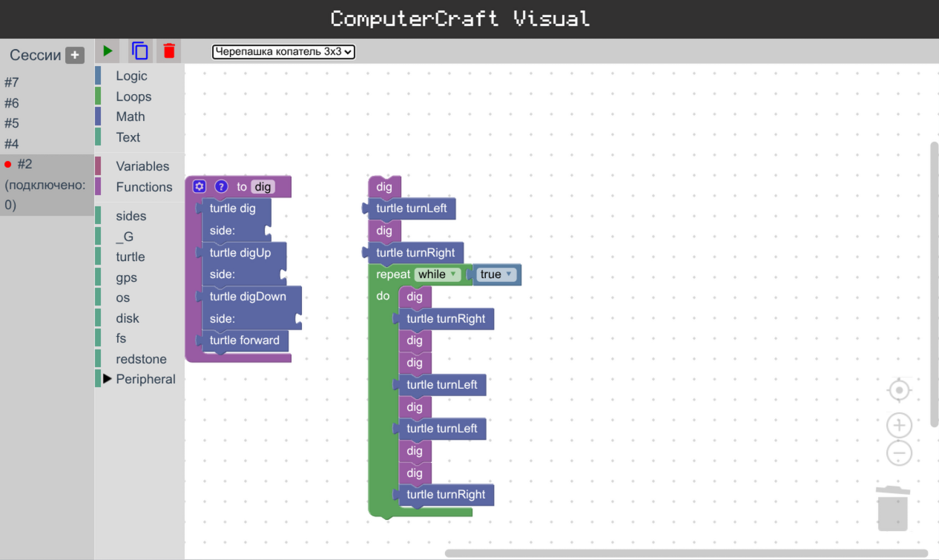Open the _G toolbox category
The width and height of the screenshot is (939, 560).
[x=139, y=237]
